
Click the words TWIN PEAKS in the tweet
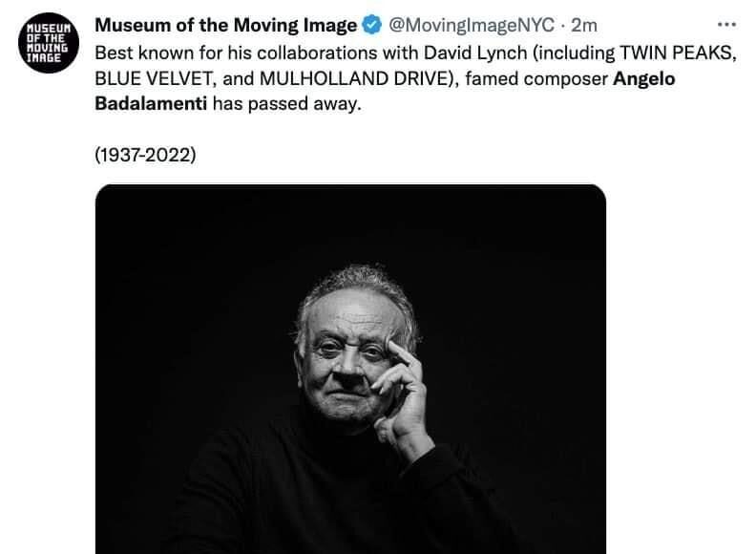coord(683,53)
